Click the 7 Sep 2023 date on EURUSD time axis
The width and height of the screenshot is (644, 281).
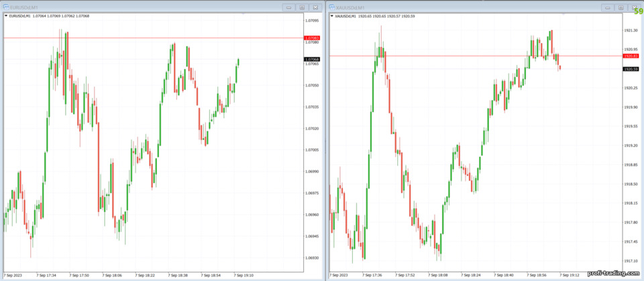click(12, 275)
